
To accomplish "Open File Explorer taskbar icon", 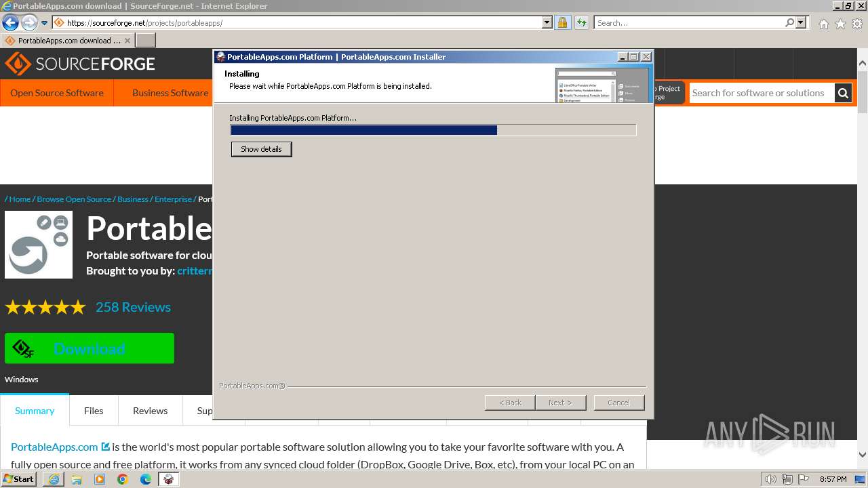I will pyautogui.click(x=77, y=479).
